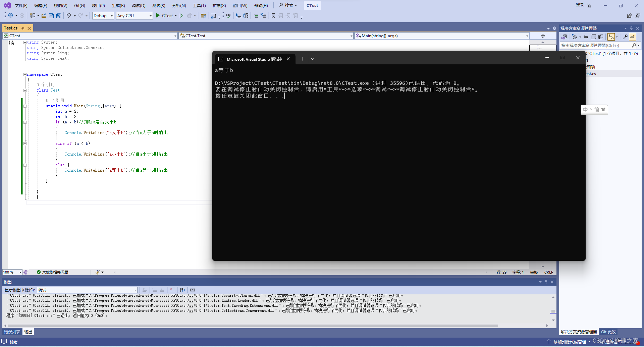The height and width of the screenshot is (347, 644).
Task: Collapse the static void Main method block
Action: pos(25,106)
